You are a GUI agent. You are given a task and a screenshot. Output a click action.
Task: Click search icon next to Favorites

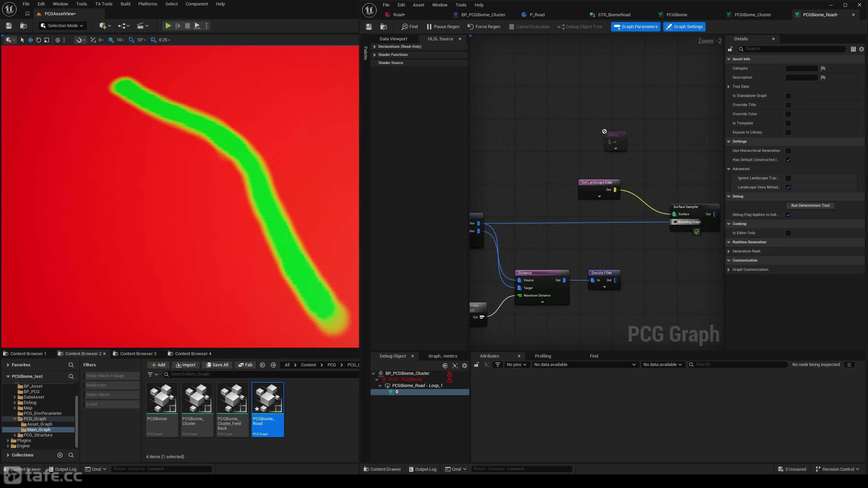(x=71, y=365)
